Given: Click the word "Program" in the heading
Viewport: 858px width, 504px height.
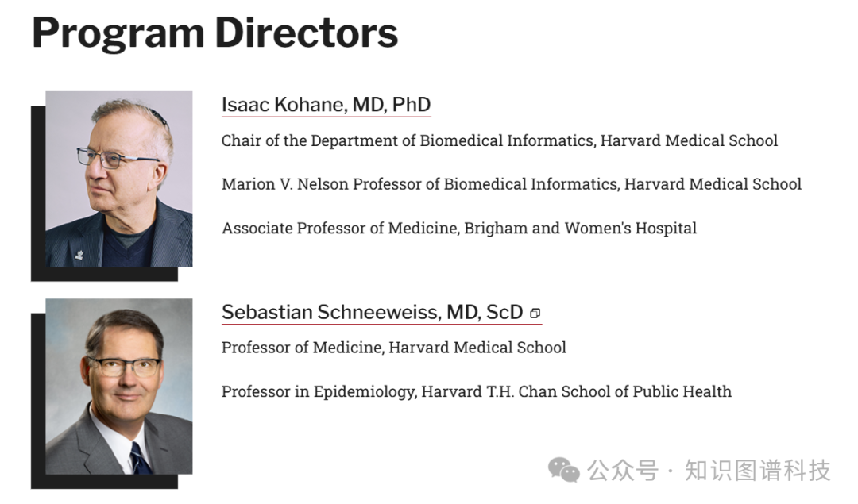Looking at the screenshot, I should pos(118,34).
